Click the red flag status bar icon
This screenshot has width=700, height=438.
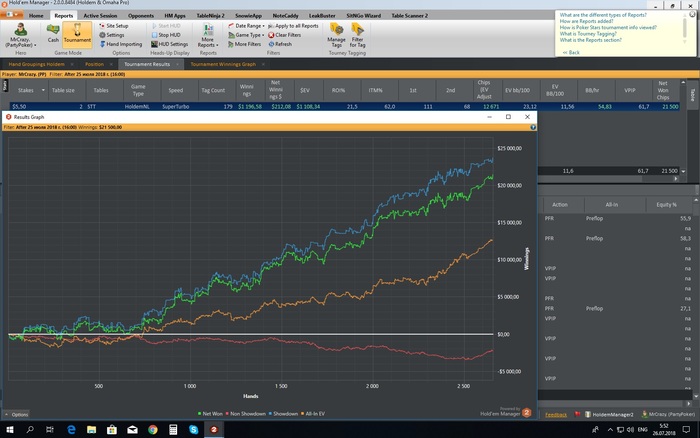click(577, 414)
